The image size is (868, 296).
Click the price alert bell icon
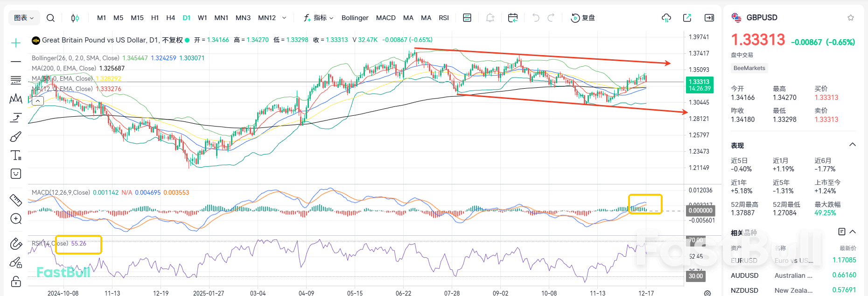(490, 18)
